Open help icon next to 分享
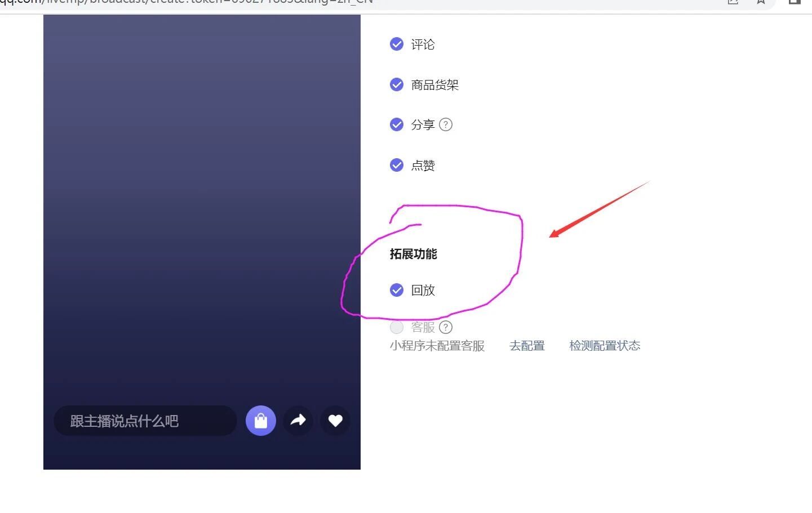 (x=446, y=124)
